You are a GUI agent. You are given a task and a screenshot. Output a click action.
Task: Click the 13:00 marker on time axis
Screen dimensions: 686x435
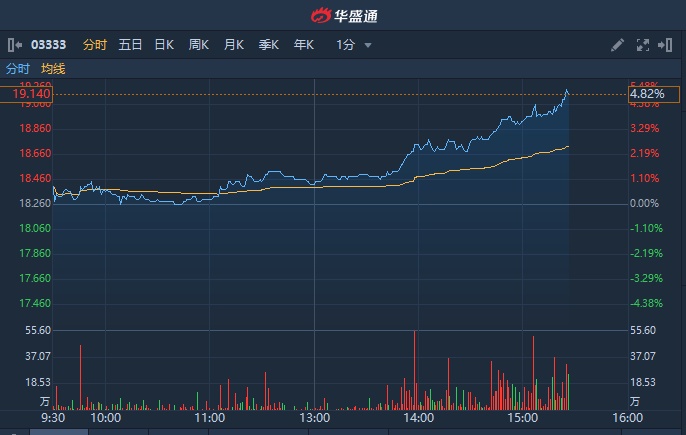click(314, 417)
